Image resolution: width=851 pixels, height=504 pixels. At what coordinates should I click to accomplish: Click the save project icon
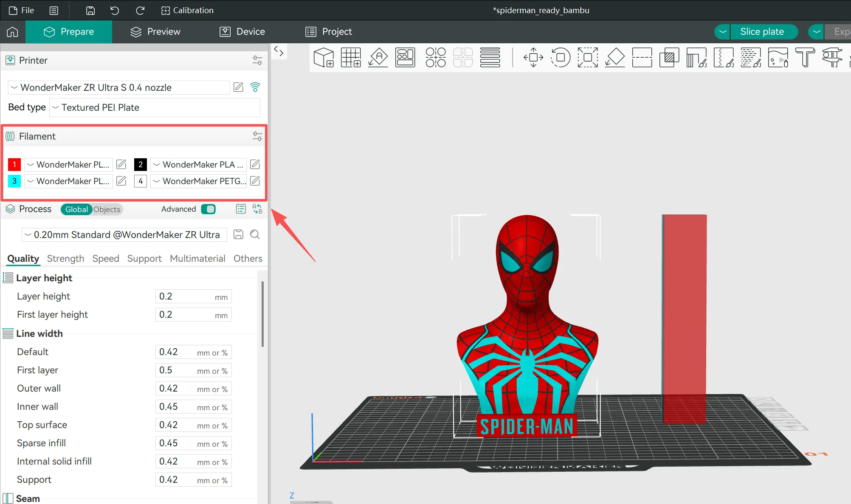click(x=90, y=10)
